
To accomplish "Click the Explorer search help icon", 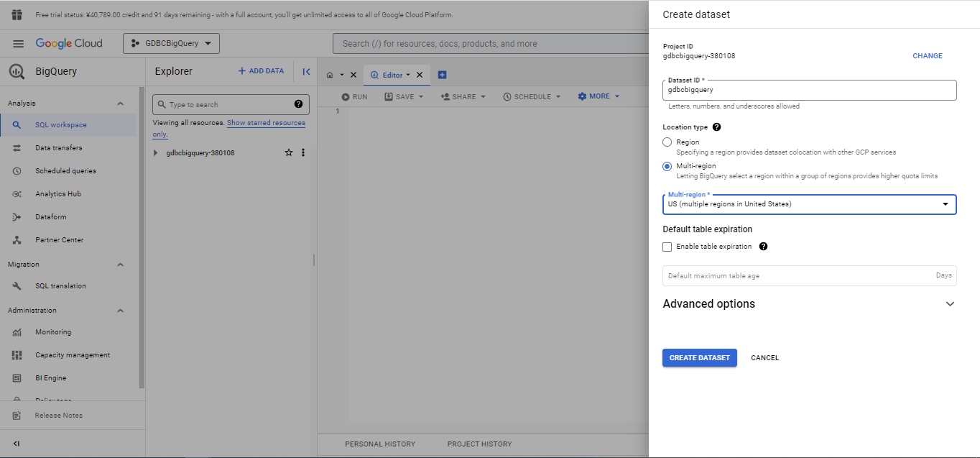I will (x=299, y=104).
